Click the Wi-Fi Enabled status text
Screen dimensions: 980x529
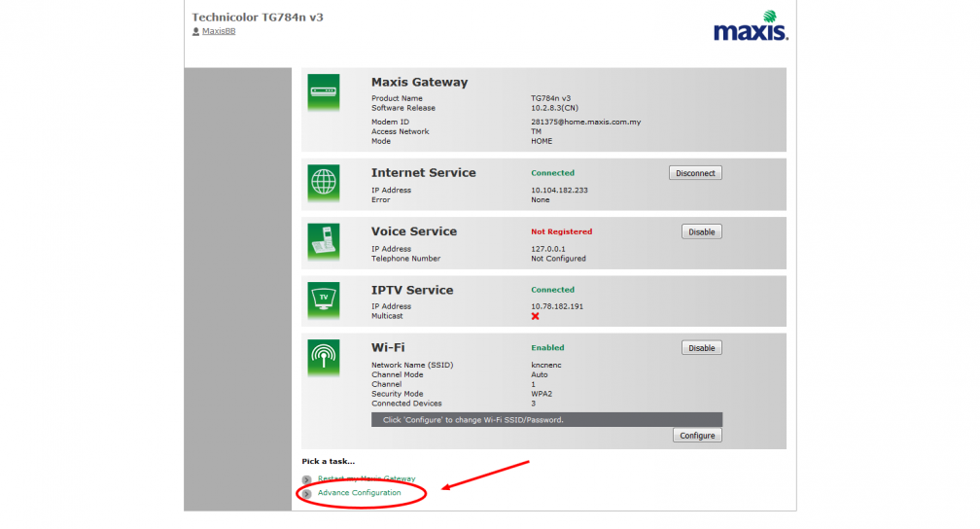coord(547,348)
